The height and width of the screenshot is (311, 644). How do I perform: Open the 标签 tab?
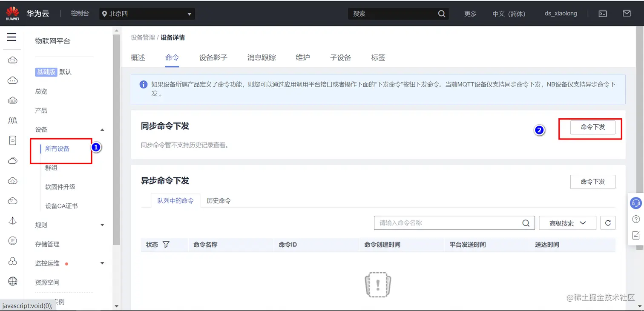tap(378, 58)
